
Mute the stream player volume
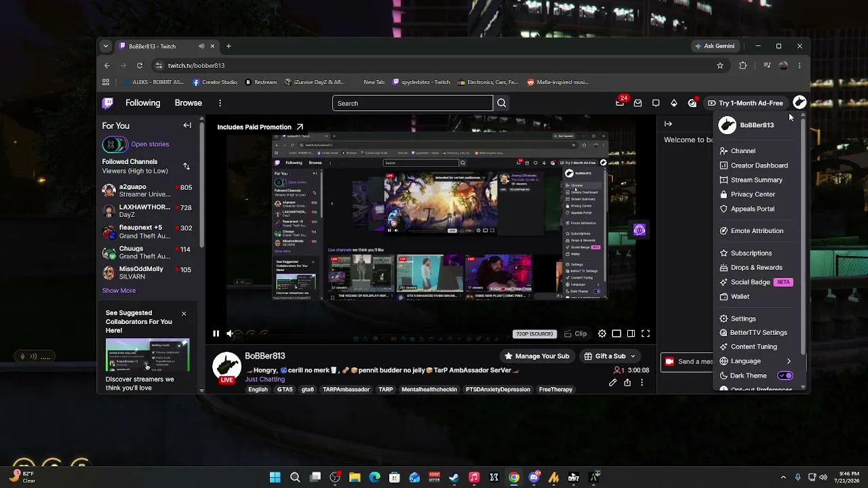coord(230,333)
